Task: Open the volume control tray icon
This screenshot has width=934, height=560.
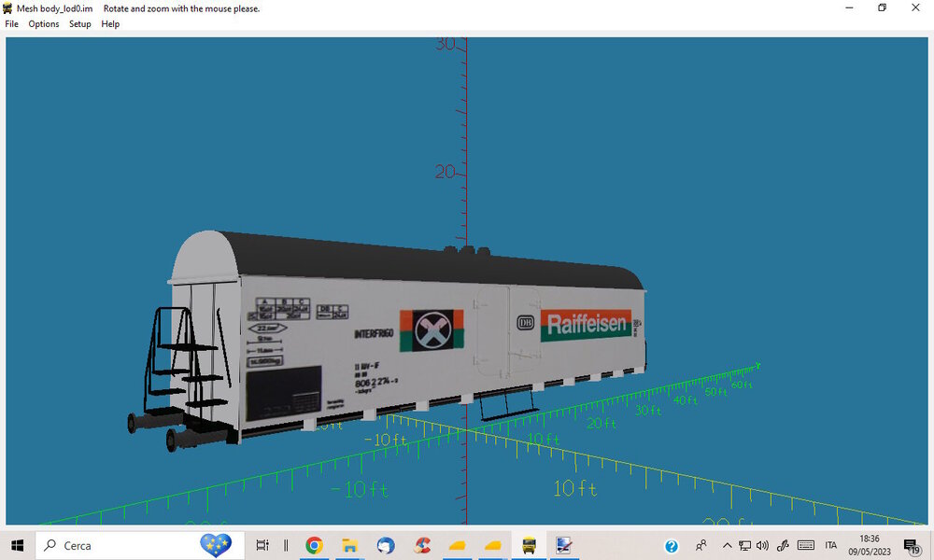Action: coord(762,545)
